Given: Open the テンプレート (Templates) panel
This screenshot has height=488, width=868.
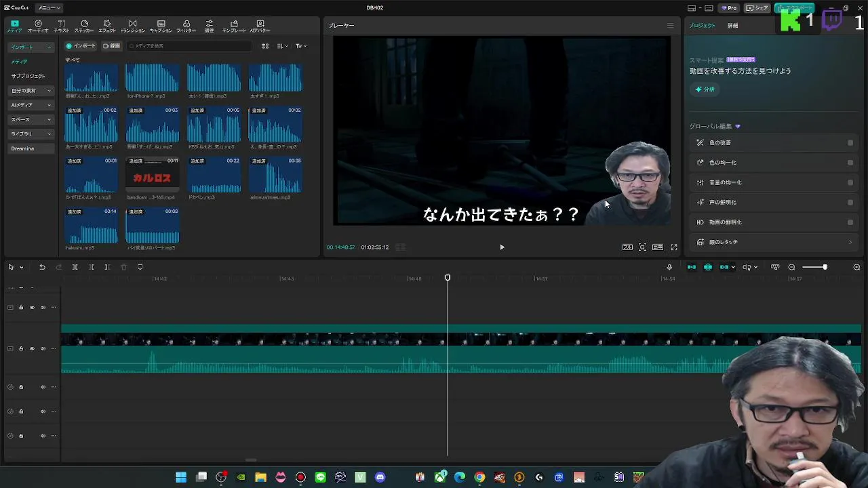Looking at the screenshot, I should tap(234, 26).
